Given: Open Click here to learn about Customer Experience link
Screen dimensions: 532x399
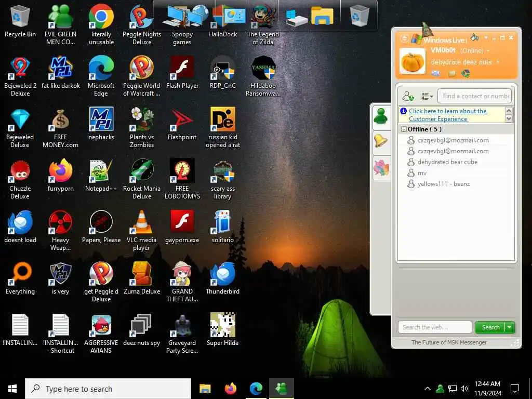Looking at the screenshot, I should click(x=447, y=115).
